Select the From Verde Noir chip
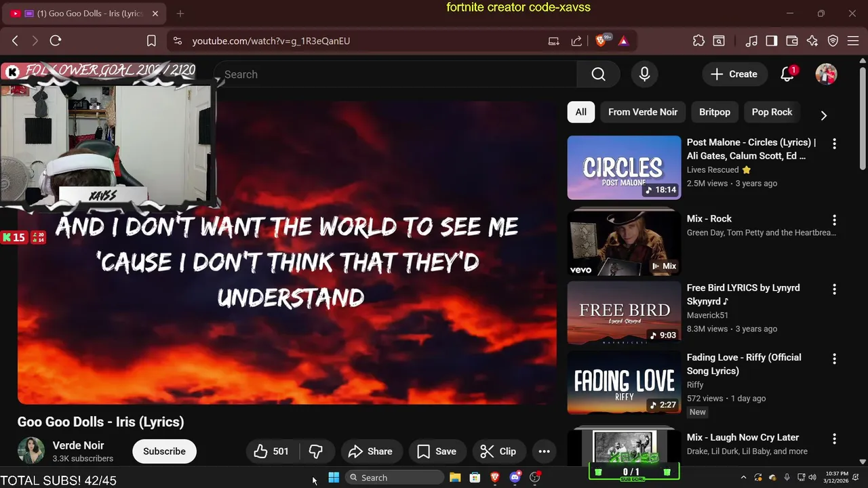 coord(643,112)
